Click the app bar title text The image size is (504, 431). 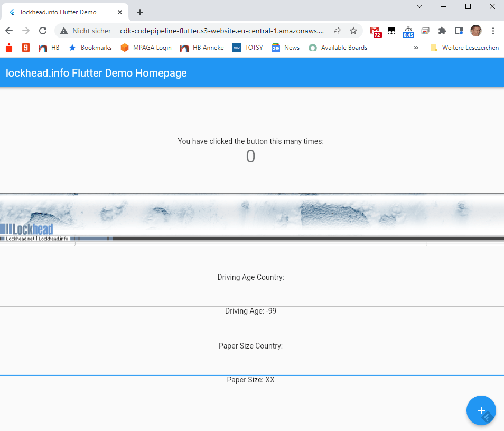click(96, 73)
